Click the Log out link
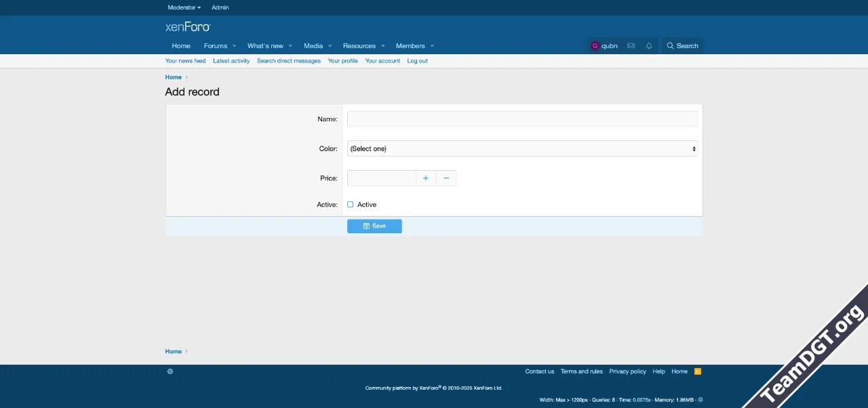 click(417, 61)
